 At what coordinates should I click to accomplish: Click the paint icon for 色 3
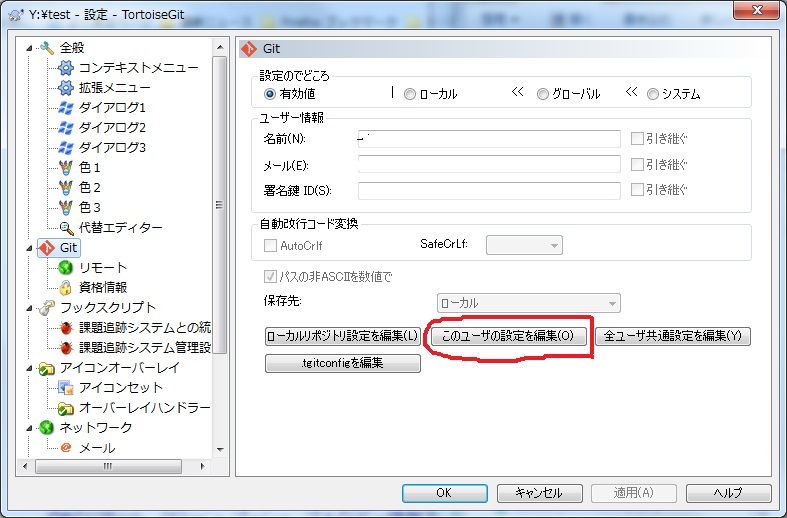point(66,207)
